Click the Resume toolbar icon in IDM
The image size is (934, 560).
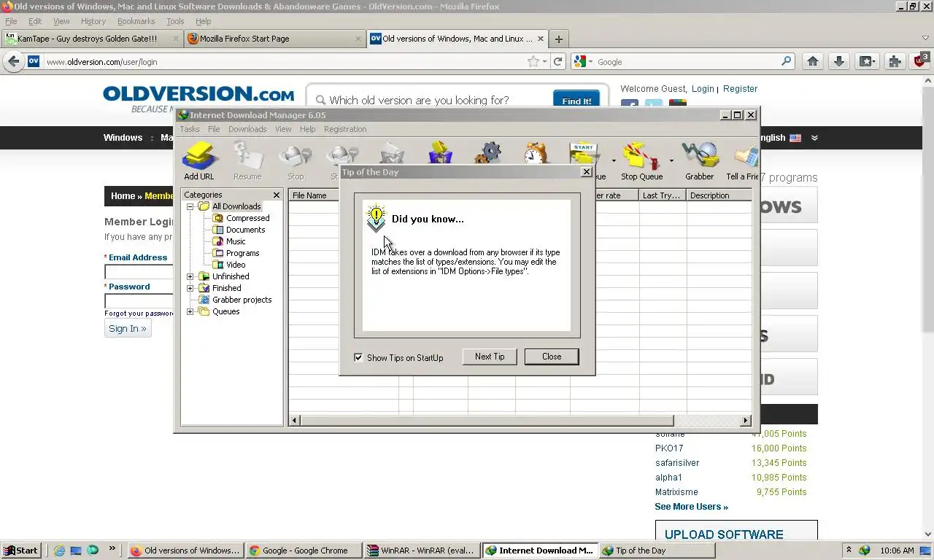click(247, 161)
